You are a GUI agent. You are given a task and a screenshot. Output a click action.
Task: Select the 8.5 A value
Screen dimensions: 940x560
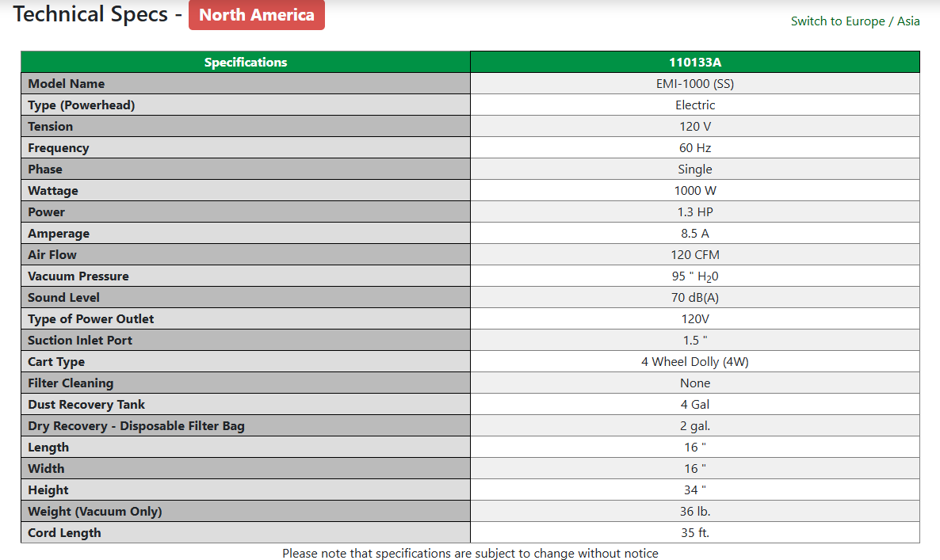tap(695, 234)
